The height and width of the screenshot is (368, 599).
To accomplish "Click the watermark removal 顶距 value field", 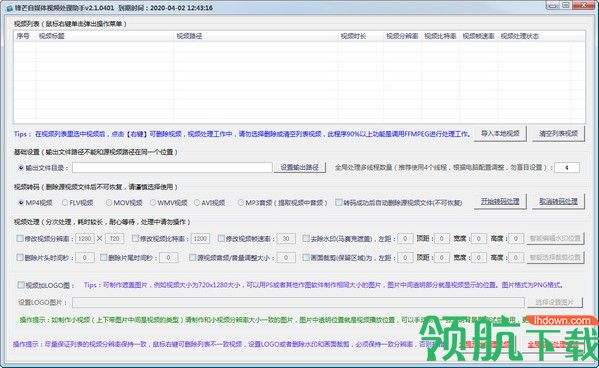I will pos(442,238).
